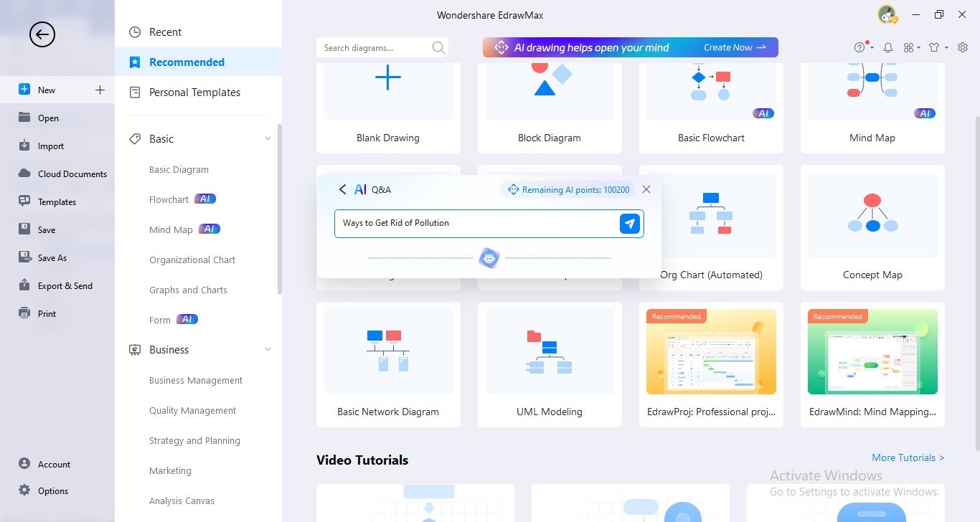
Task: Go back using the circled arrow
Action: [42, 34]
